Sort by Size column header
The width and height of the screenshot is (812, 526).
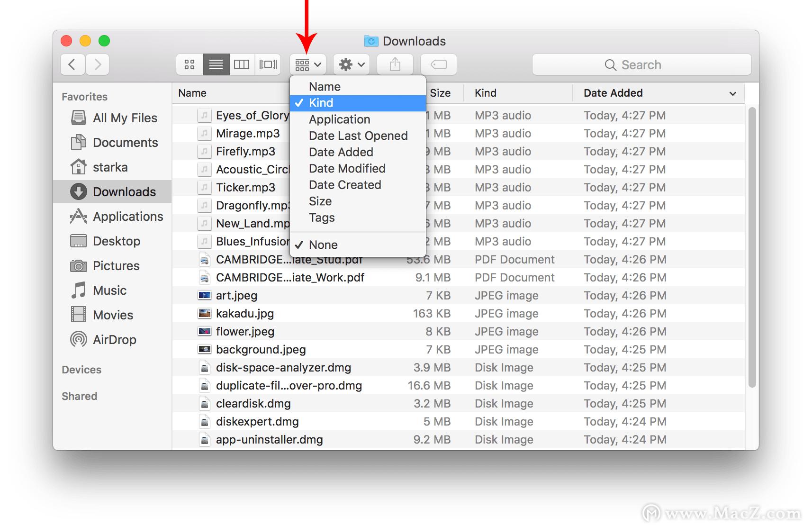click(444, 93)
